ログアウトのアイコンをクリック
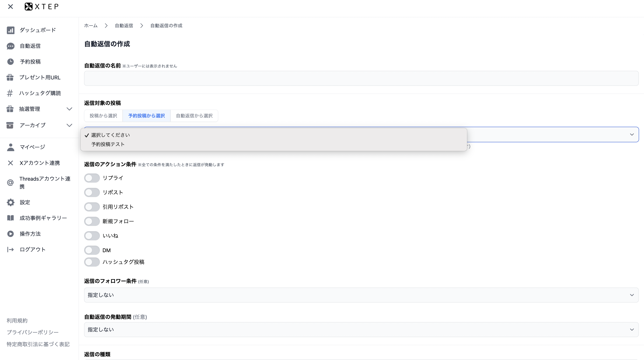Image resolution: width=644 pixels, height=360 pixels. pos(11,249)
